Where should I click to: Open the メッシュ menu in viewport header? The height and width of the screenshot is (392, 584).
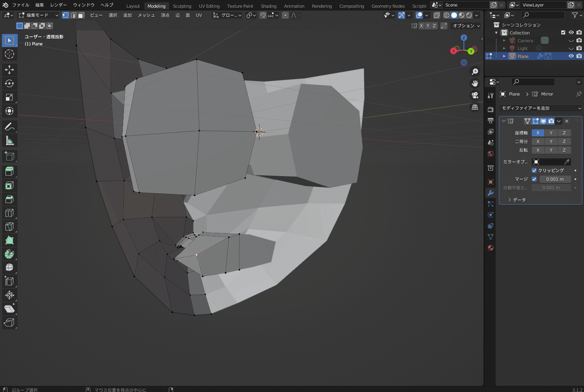click(146, 15)
